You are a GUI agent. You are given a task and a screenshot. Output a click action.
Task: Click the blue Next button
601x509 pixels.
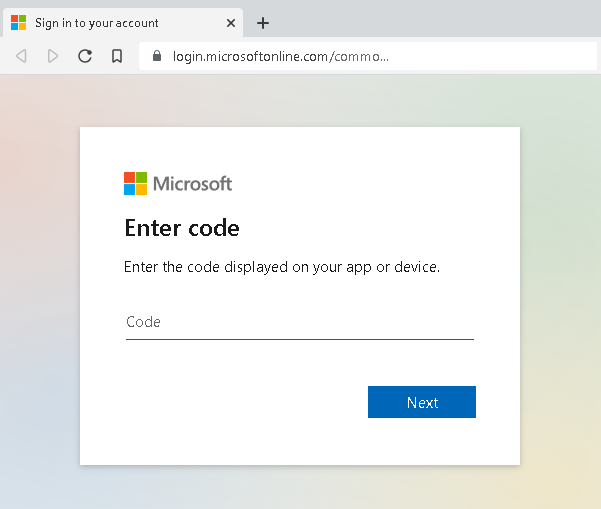pyautogui.click(x=422, y=402)
